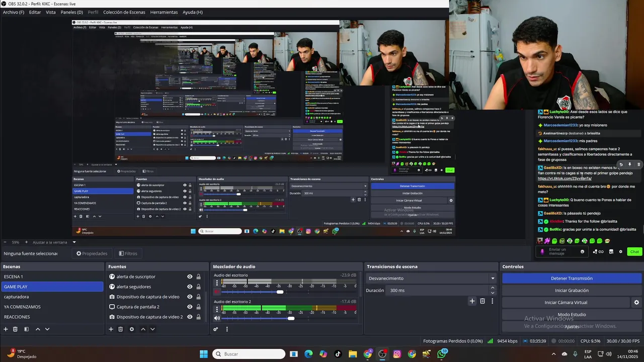Delete GaelilloXD's chat message with trash icon
The height and width of the screenshot is (362, 644).
coord(639,164)
